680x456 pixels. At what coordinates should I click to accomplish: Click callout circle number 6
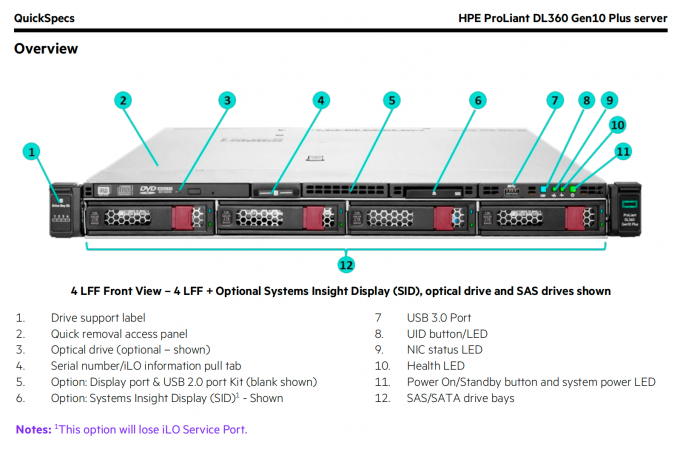point(478,100)
